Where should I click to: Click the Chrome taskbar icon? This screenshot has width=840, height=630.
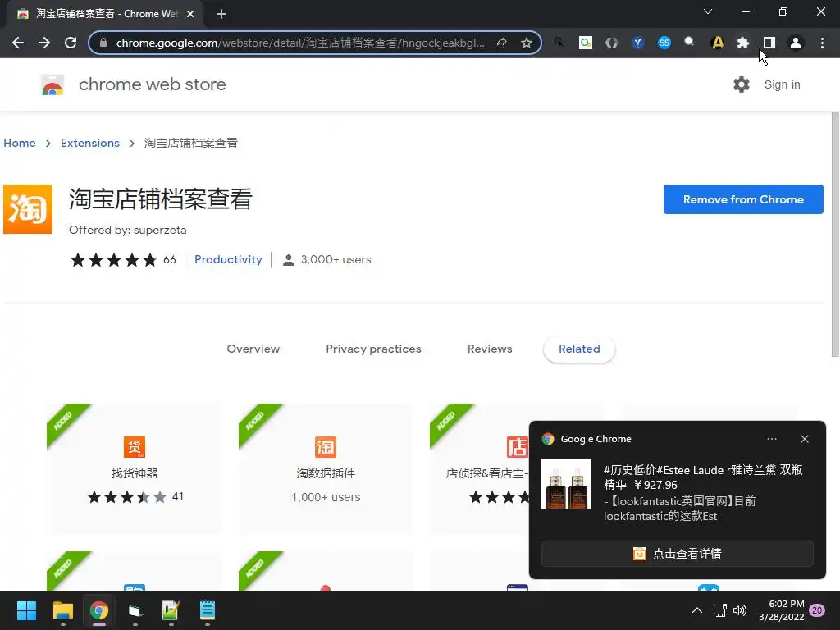(x=99, y=610)
